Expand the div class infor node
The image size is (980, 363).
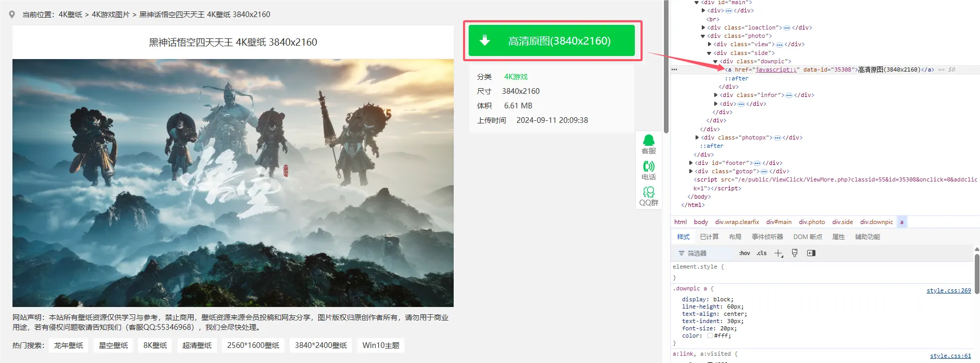[716, 95]
